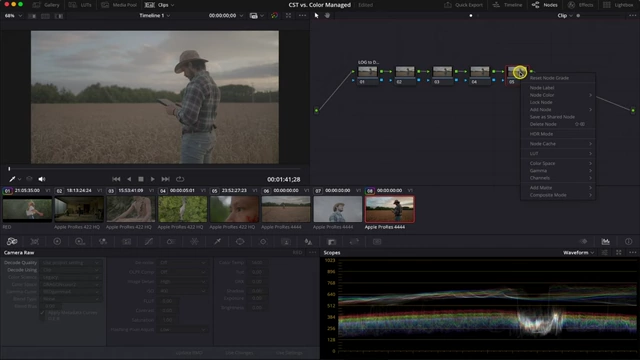Viewport: 640px width, 360px height.
Task: Open the Waveform scope type dropdown
Action: (x=578, y=253)
